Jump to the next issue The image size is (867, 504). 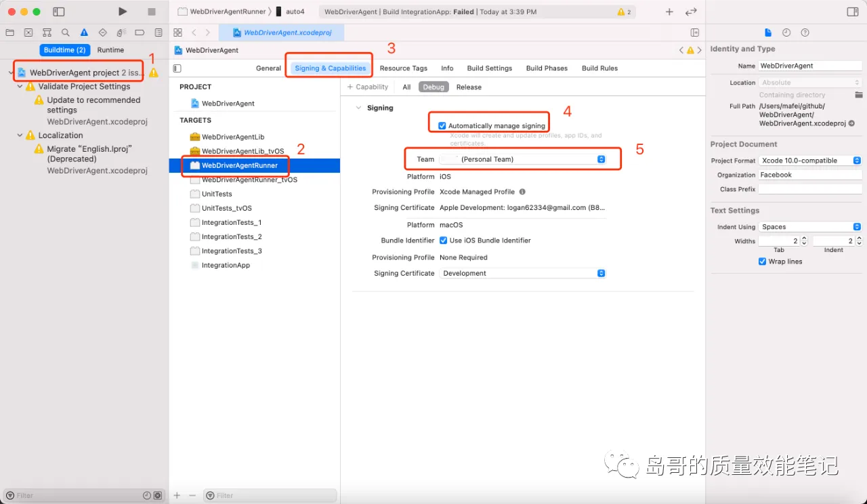click(x=700, y=50)
